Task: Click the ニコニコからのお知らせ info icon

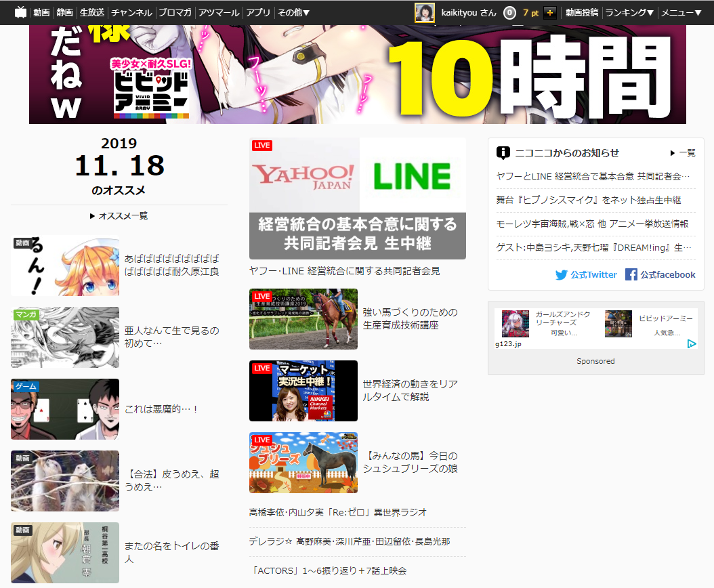Action: click(503, 152)
